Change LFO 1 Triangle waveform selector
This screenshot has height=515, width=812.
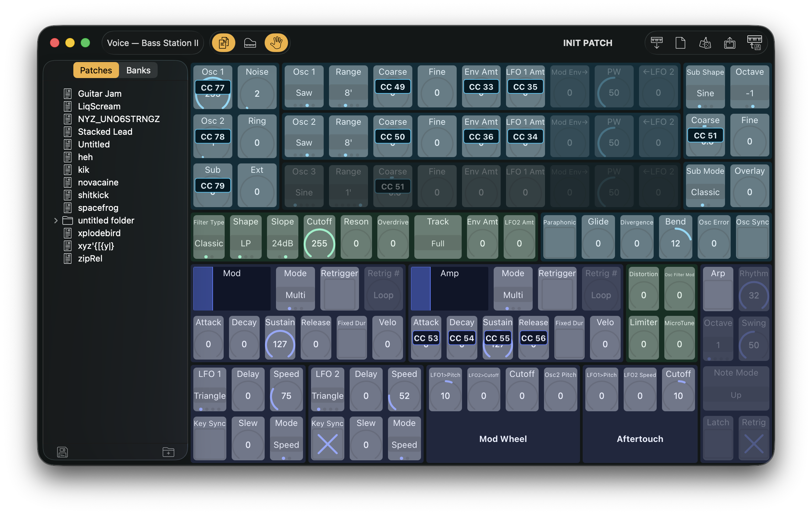coord(209,396)
